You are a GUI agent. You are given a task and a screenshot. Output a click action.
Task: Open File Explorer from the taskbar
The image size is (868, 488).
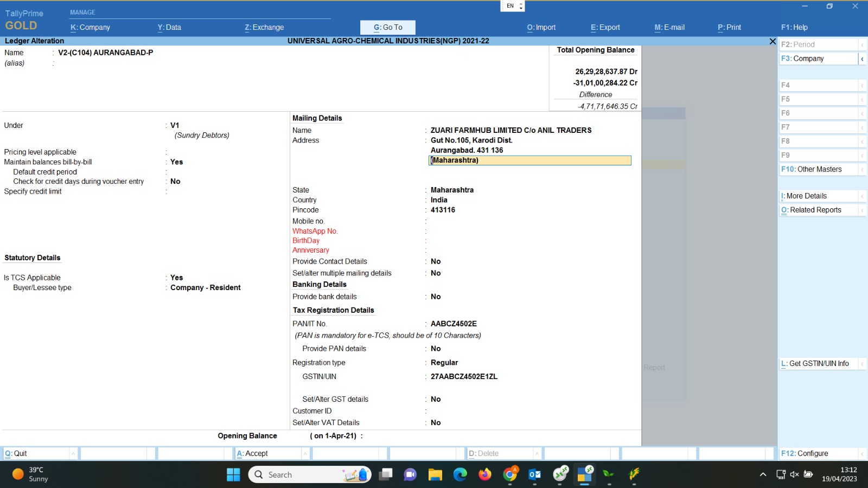coord(435,475)
